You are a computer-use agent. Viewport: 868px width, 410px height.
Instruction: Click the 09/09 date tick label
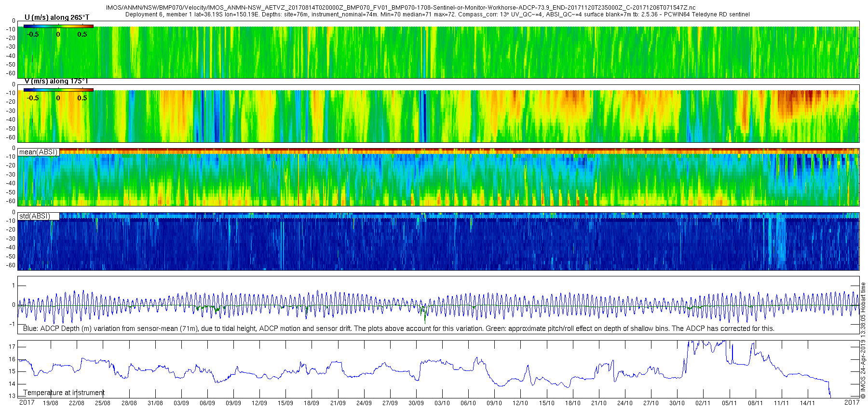point(233,403)
